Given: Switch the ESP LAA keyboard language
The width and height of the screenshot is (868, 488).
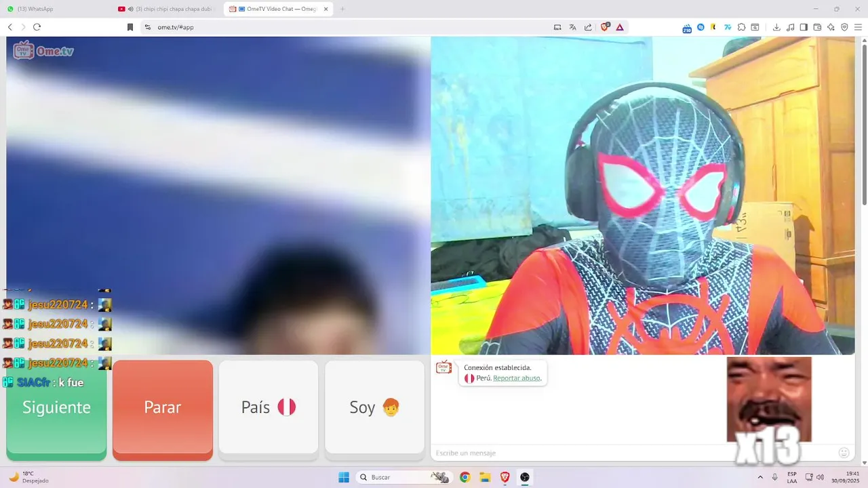Looking at the screenshot, I should pyautogui.click(x=792, y=477).
